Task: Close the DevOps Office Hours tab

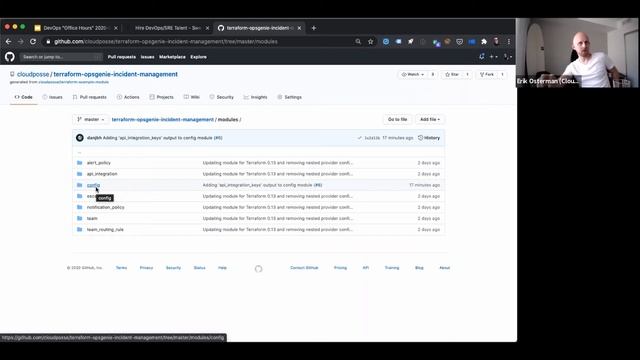Action: [x=116, y=28]
